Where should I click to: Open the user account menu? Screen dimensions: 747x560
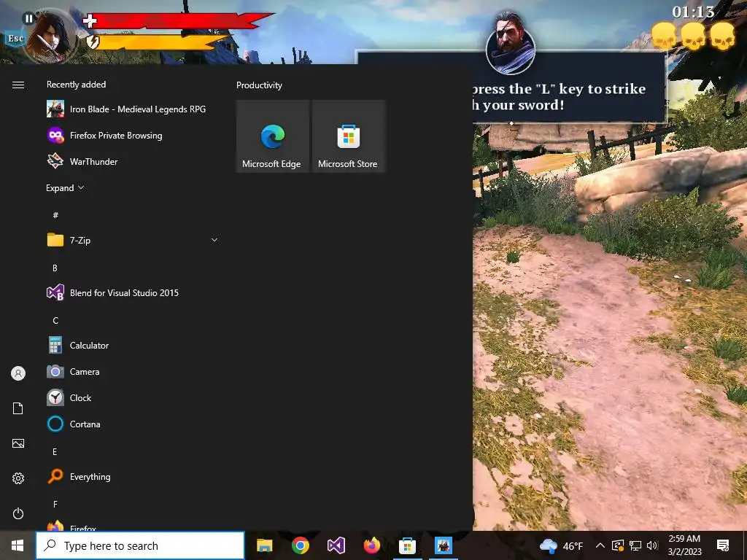[18, 373]
